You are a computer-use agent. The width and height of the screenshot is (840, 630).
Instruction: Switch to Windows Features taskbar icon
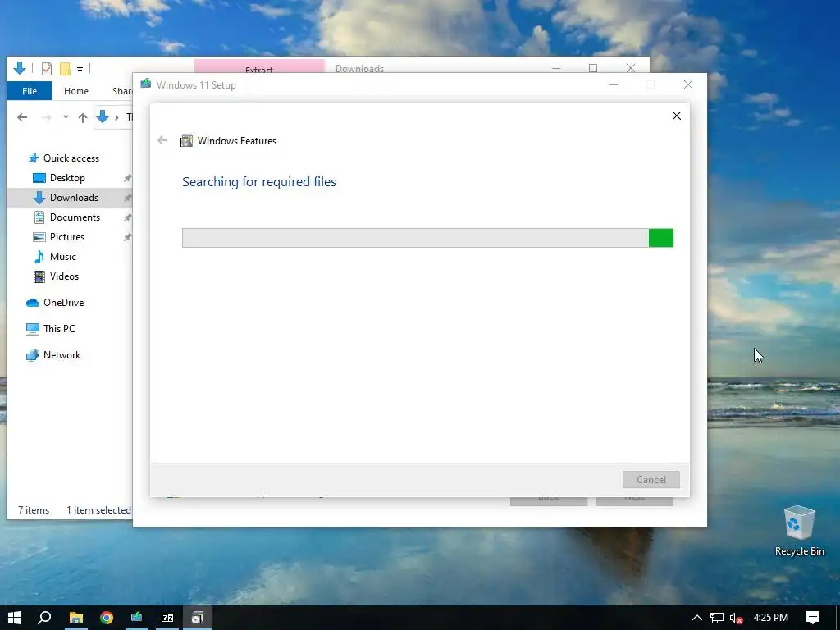coord(198,618)
